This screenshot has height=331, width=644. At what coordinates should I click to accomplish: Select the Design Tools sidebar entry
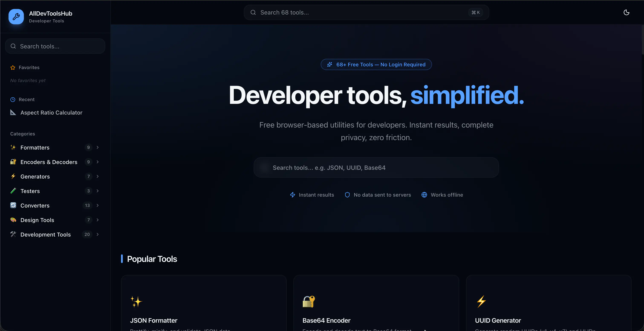(x=37, y=220)
